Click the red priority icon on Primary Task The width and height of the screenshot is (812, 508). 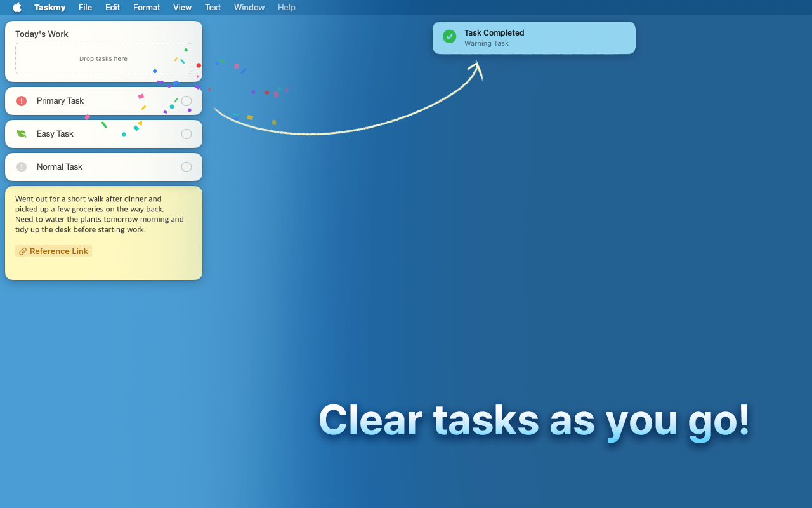pos(21,100)
